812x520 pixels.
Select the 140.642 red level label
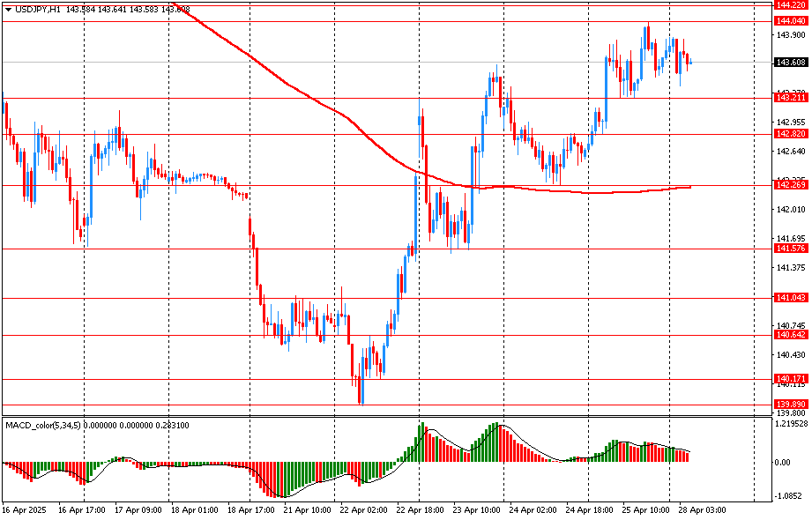pyautogui.click(x=790, y=335)
